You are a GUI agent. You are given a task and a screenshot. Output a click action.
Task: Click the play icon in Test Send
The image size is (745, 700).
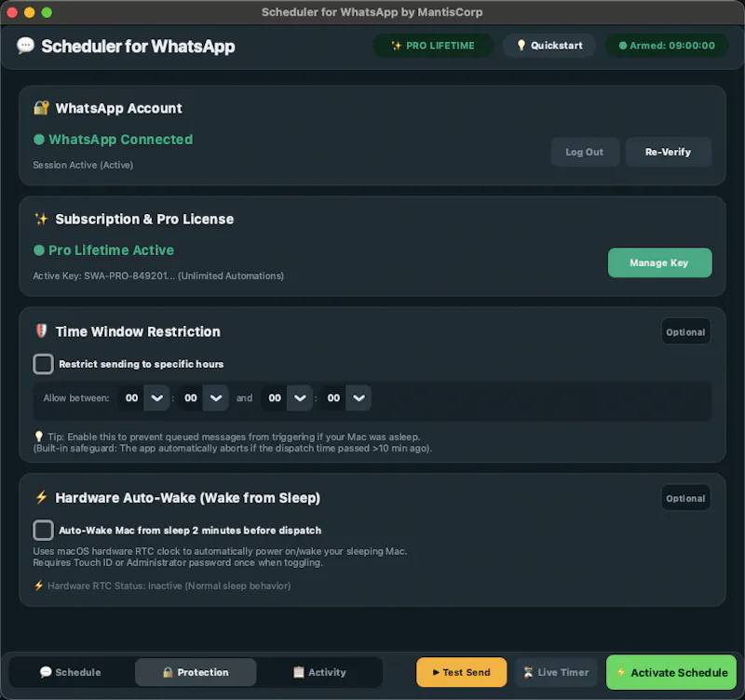point(436,672)
